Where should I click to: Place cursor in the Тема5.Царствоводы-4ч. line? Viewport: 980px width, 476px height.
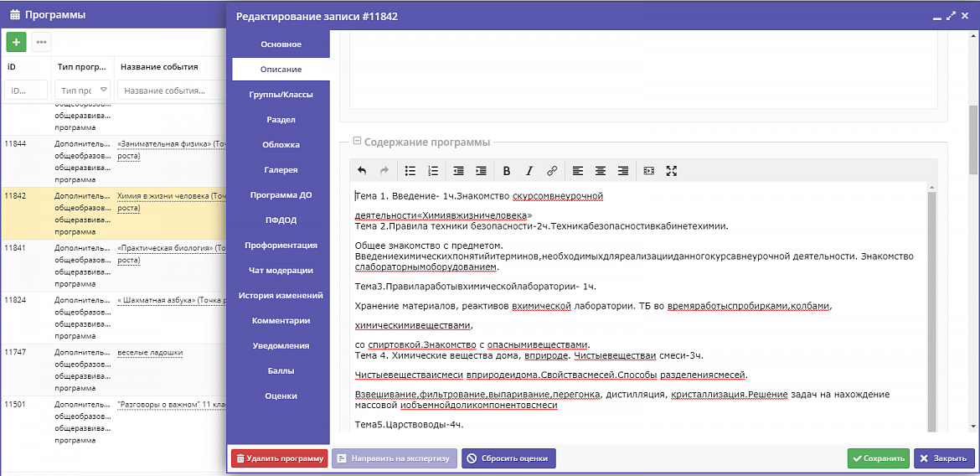(x=409, y=425)
